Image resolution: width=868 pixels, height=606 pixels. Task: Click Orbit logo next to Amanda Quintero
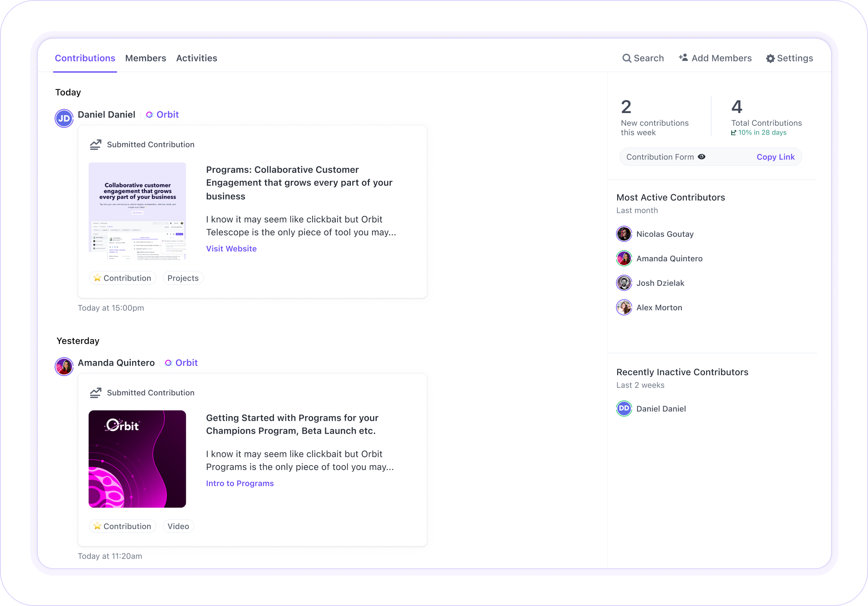(168, 363)
